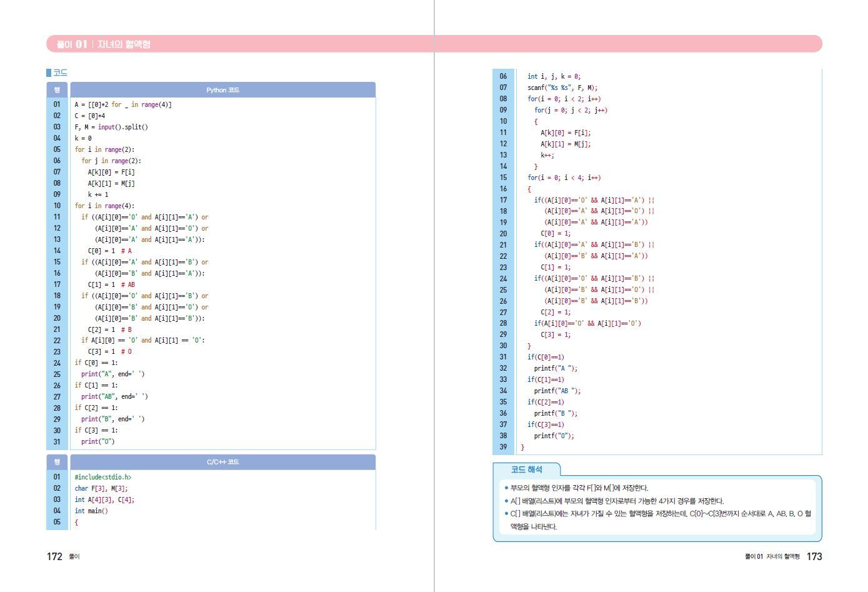Screen dimensions: 868x592
Task: Select the C line 'k++;'
Action: 547,155
